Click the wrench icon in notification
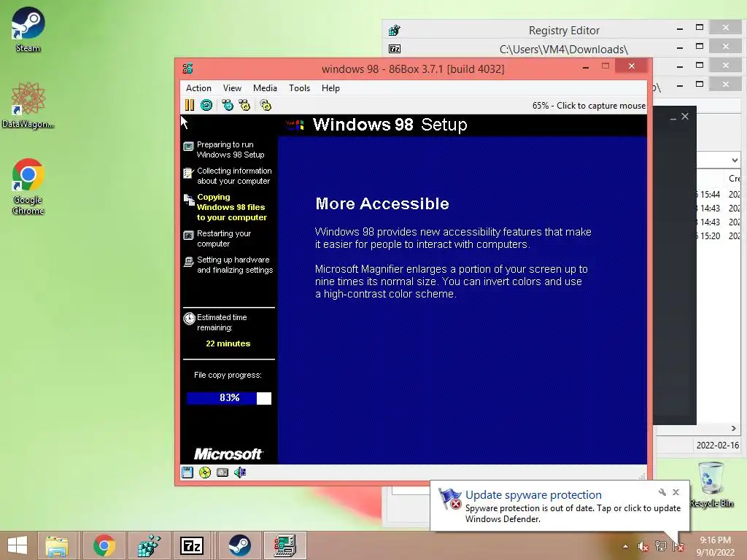The height and width of the screenshot is (560, 747). [x=662, y=492]
